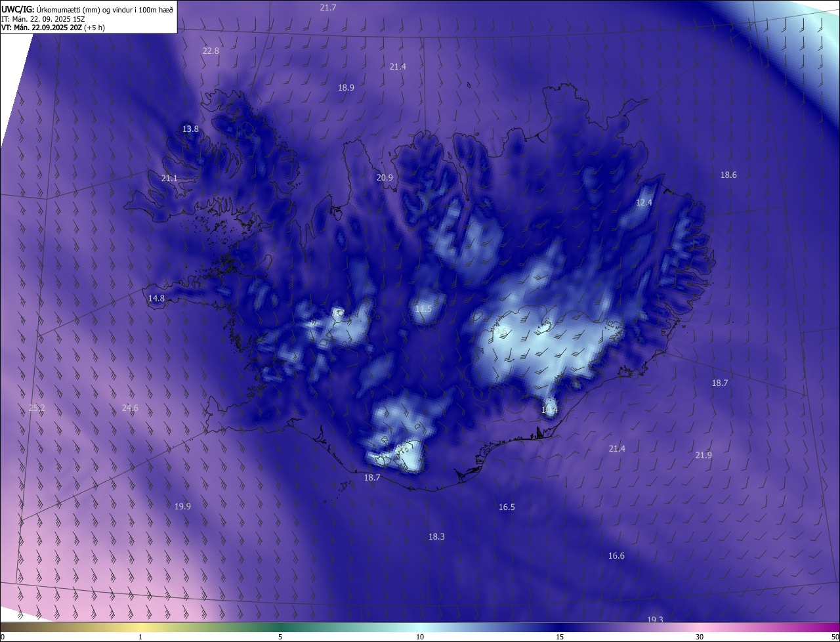Click the legend tick label 15
Viewport: 840px width, 642px height.
pos(560,637)
